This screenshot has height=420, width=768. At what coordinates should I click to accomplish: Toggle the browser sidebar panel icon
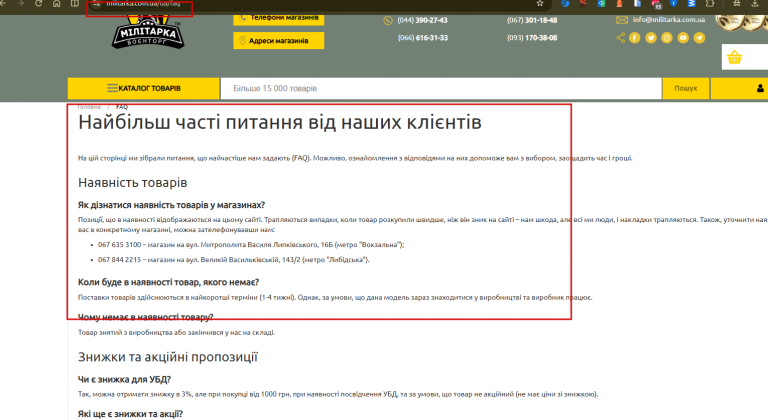(75, 3)
